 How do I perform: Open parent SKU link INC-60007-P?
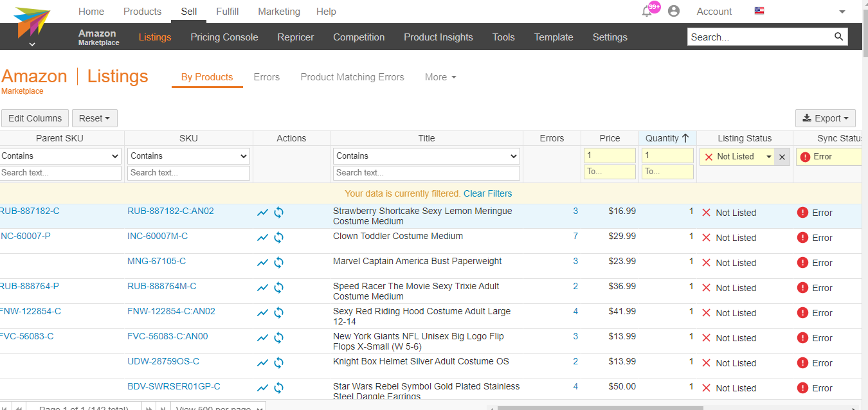25,236
